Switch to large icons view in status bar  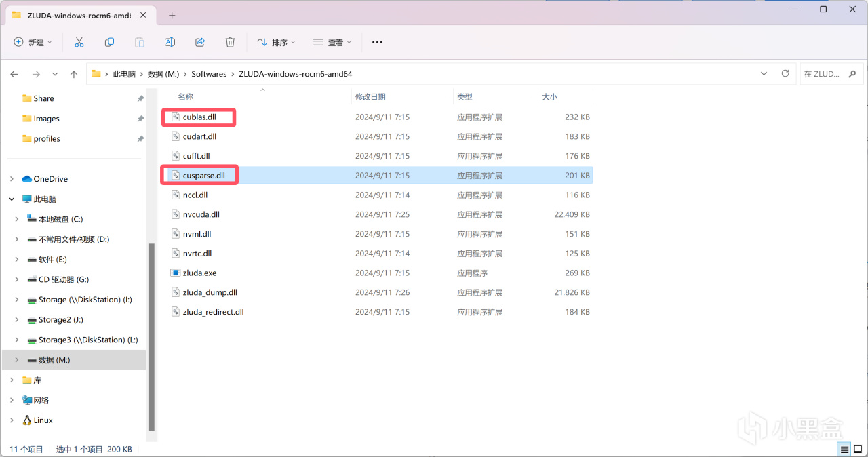tap(858, 450)
